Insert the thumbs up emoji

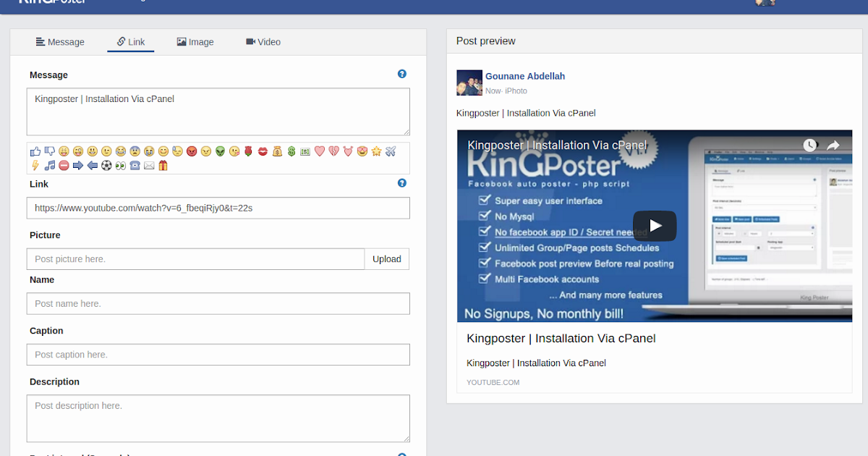click(35, 151)
